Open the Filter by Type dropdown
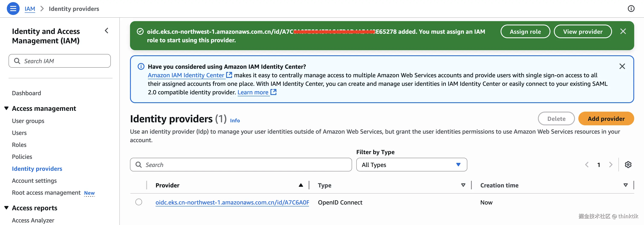Image resolution: width=644 pixels, height=225 pixels. pos(412,165)
